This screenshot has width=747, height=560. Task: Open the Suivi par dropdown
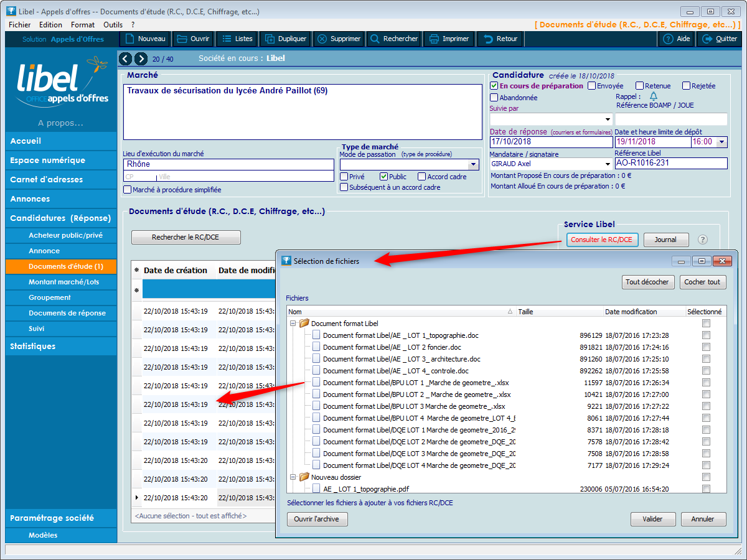point(608,119)
